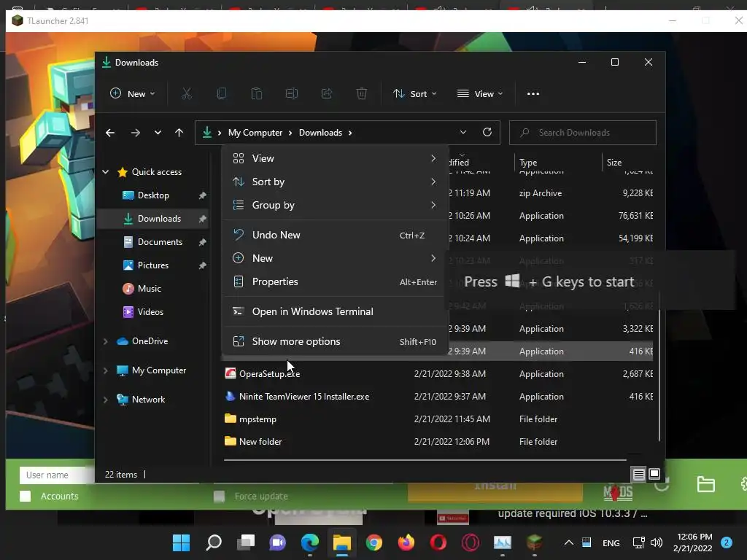
Task: Open the Group by submenu
Action: tap(334, 205)
